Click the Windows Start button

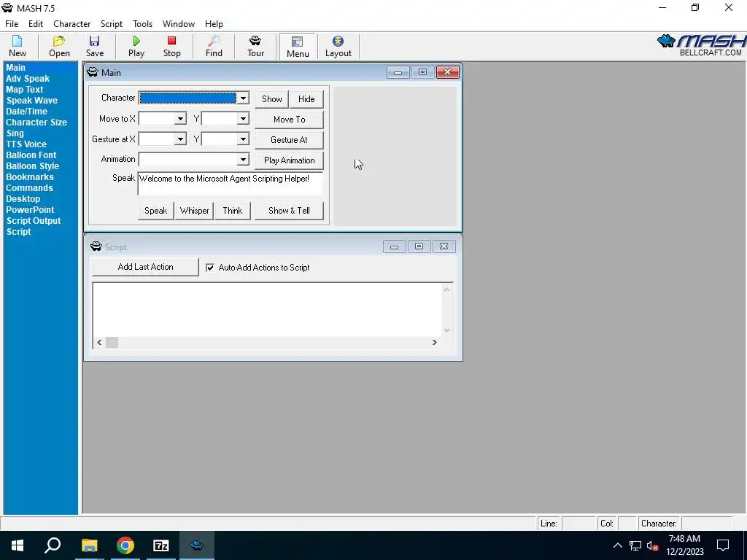18,545
